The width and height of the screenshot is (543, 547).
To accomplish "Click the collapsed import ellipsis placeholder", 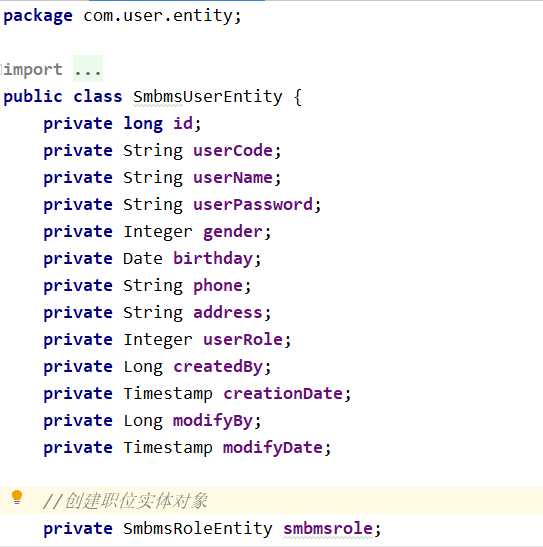I will tap(88, 69).
